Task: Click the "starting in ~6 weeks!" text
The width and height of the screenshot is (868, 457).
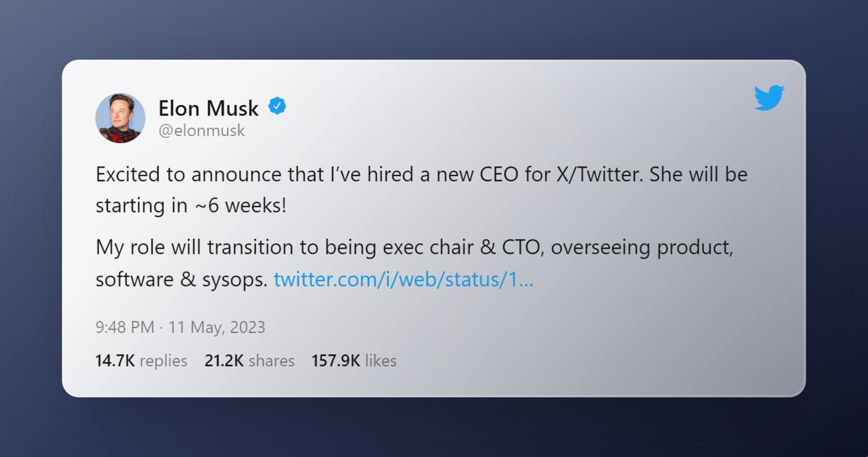Action: click(x=191, y=207)
